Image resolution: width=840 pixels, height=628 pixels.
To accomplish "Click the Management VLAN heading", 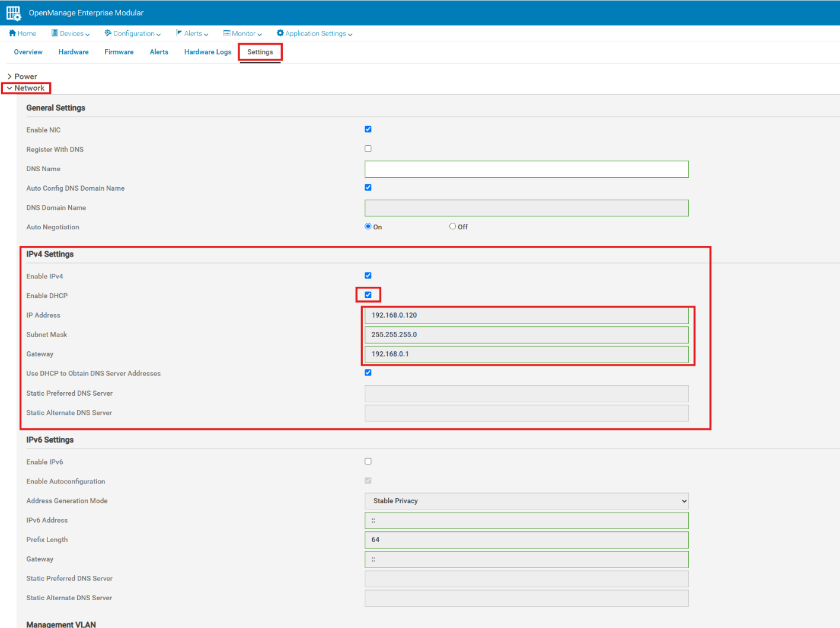I will pos(61,624).
